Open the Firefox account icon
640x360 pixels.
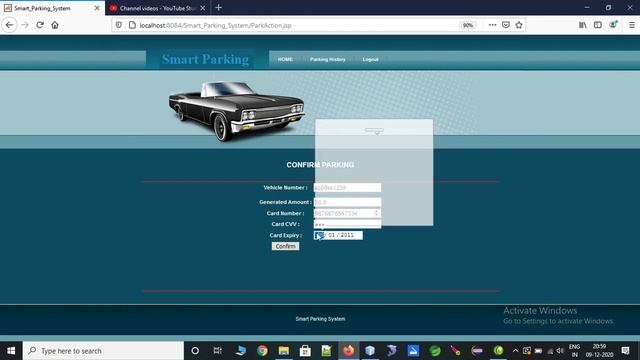(x=613, y=25)
